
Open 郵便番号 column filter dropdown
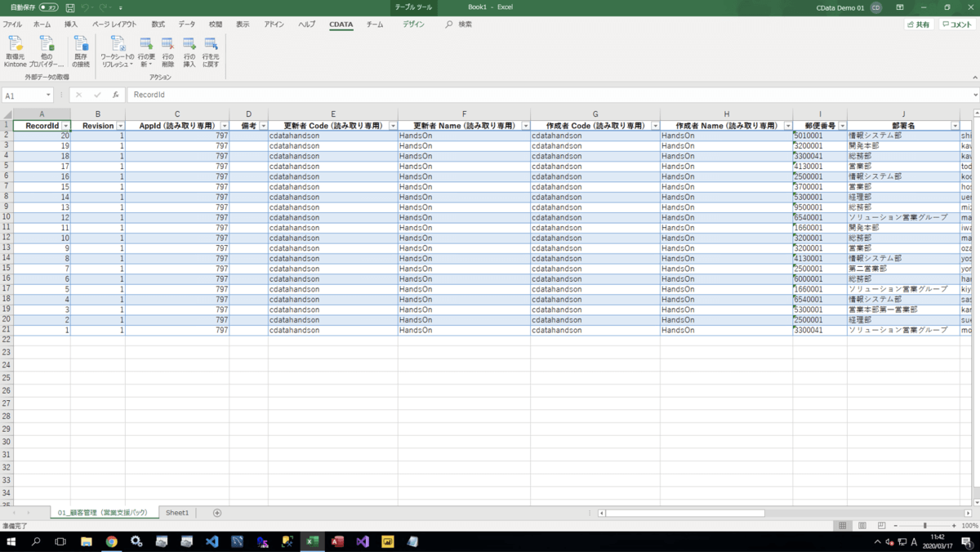(842, 126)
